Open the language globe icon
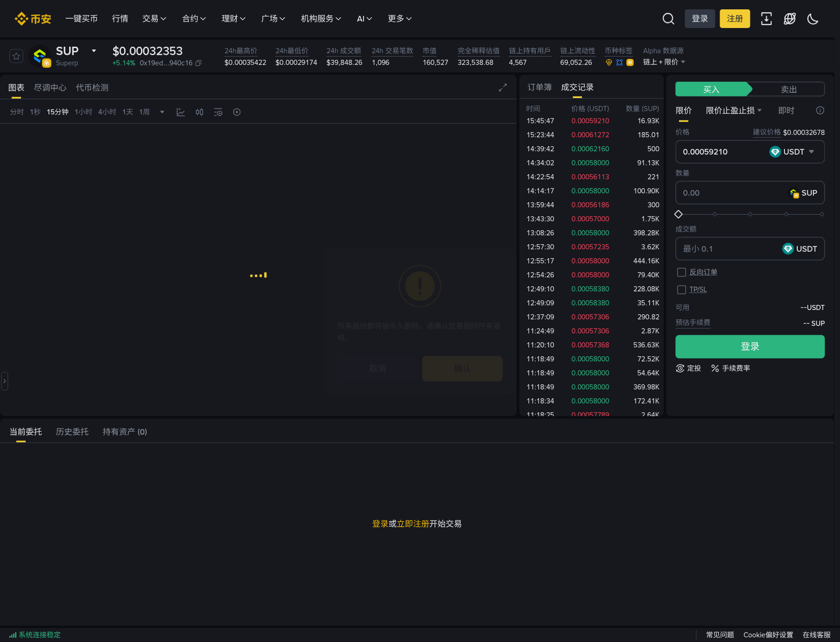This screenshot has height=642, width=840. [x=790, y=19]
